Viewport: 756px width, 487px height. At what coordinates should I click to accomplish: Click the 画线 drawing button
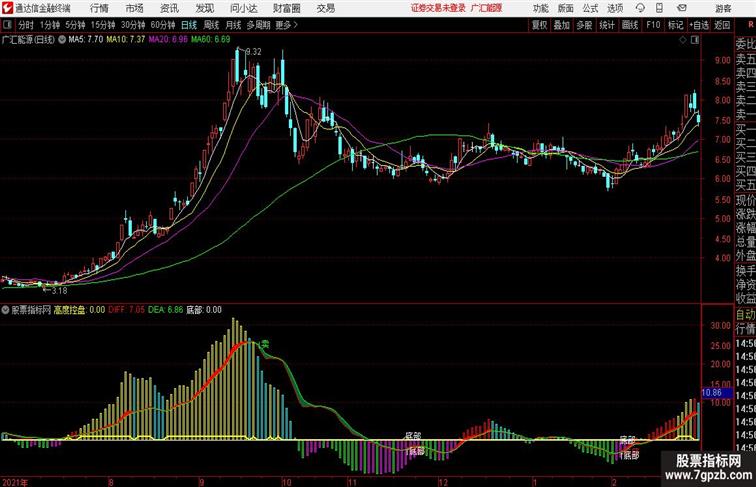pyautogui.click(x=630, y=25)
